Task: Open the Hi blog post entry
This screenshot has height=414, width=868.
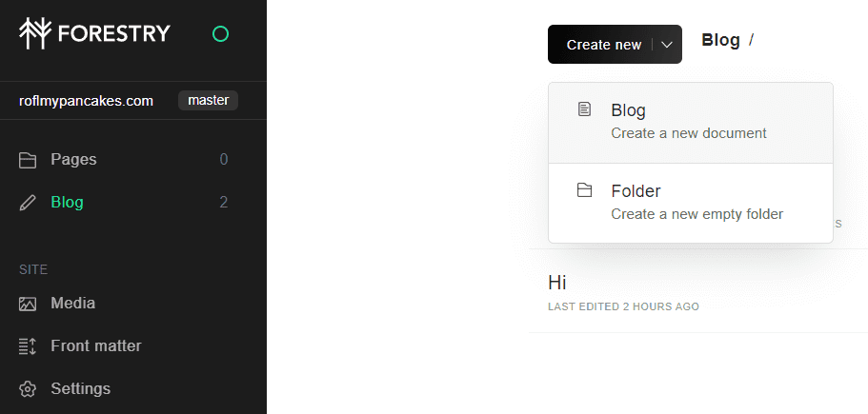Action: 558,283
